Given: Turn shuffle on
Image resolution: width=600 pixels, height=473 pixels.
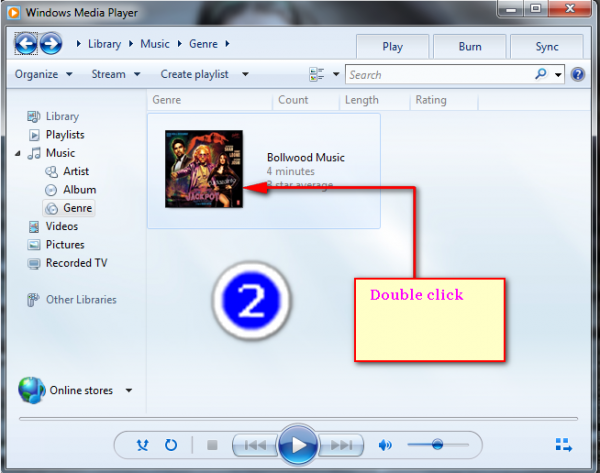Looking at the screenshot, I should (142, 445).
